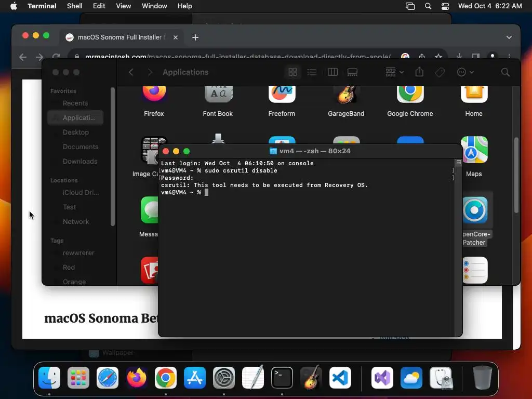
Task: Launch GarageBand from the Dock
Action: point(311,378)
